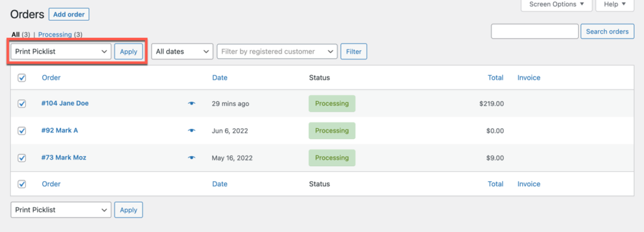
Task: Sort by Total column in footer
Action: (x=496, y=184)
